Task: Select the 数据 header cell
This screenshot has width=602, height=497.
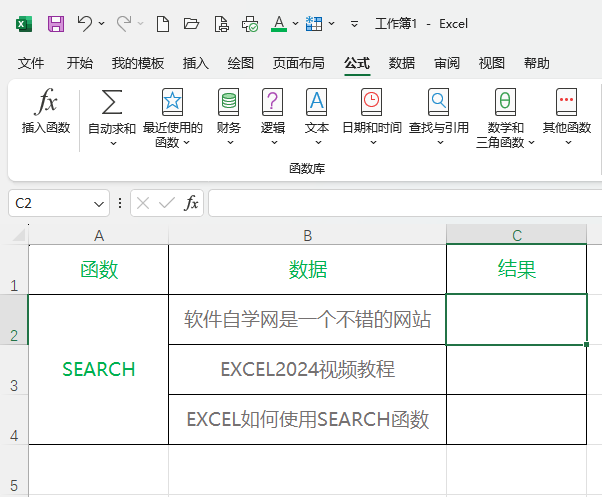Action: click(308, 270)
